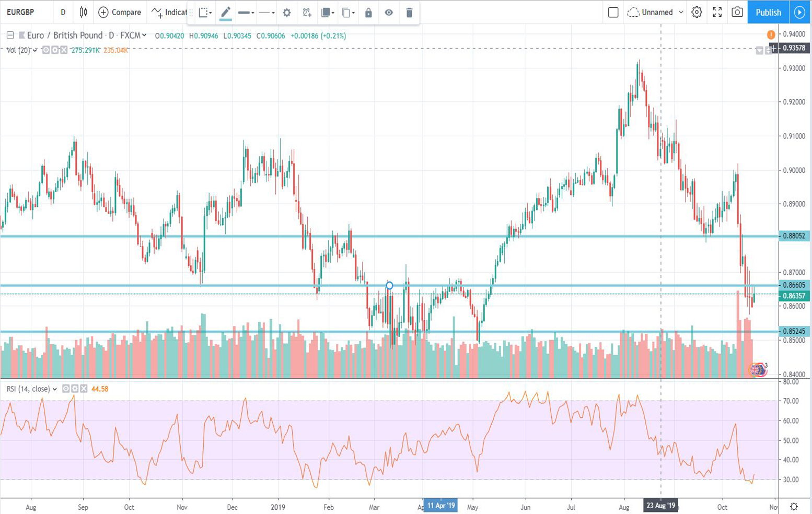The image size is (812, 514).
Task: Lock the selected drawing
Action: click(x=368, y=13)
